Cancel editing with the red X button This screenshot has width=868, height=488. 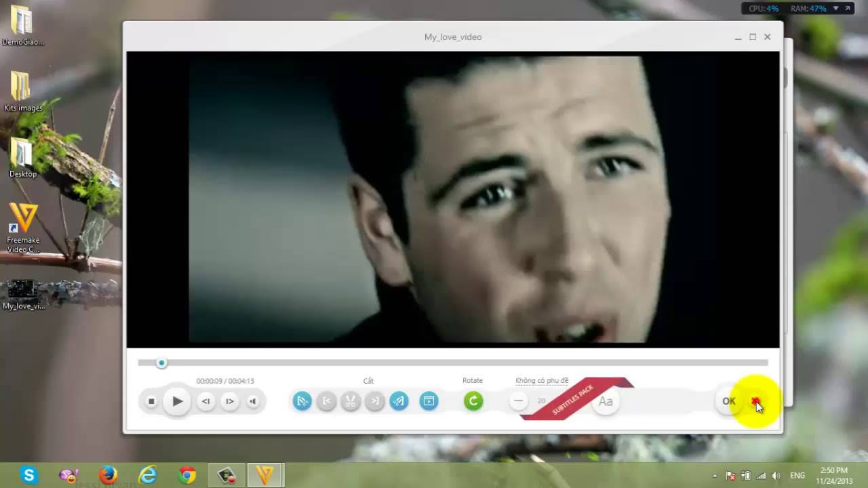tap(755, 401)
